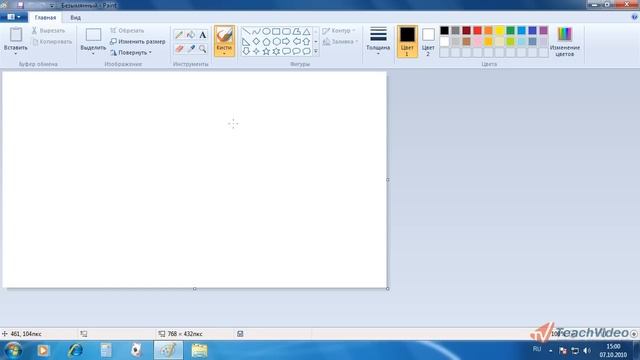
Task: Click the Вставить paste icon
Action: pos(16,35)
